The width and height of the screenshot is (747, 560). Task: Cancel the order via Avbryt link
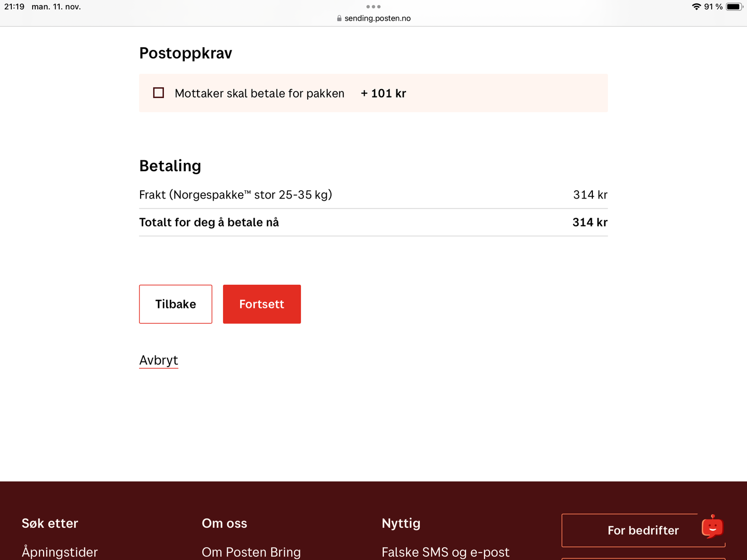click(159, 360)
